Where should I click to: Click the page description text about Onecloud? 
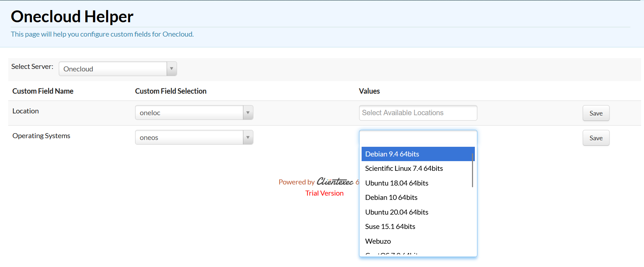click(102, 34)
